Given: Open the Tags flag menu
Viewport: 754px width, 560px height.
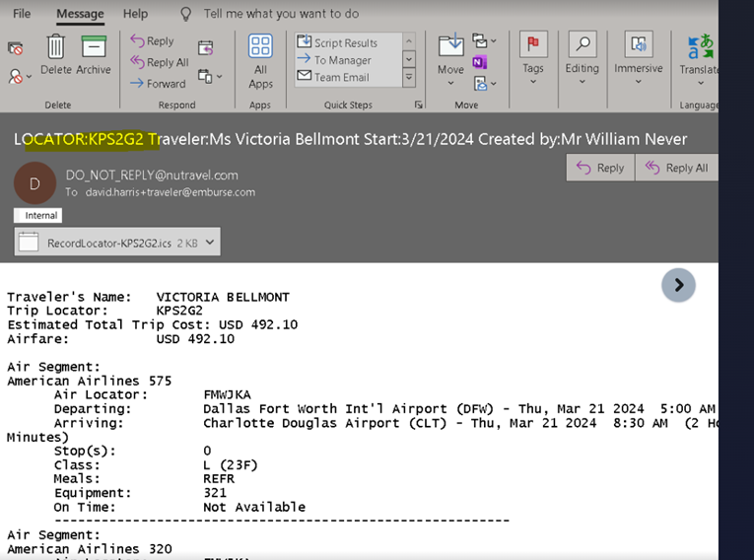Looking at the screenshot, I should [x=533, y=59].
